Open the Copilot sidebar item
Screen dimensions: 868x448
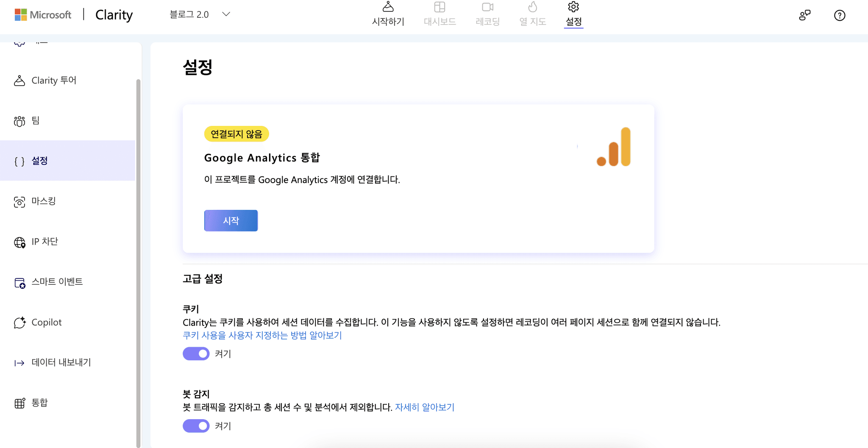68,322
